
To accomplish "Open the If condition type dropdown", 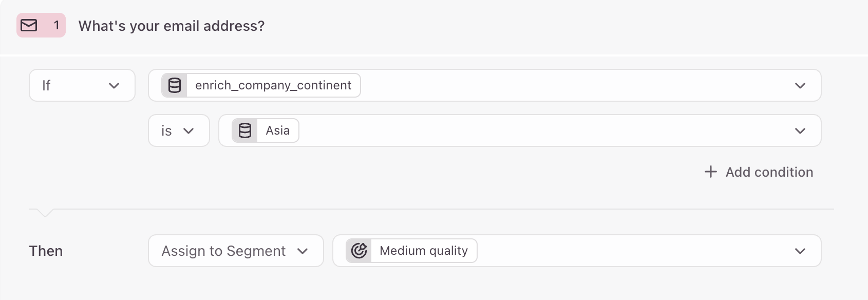I will tap(82, 85).
